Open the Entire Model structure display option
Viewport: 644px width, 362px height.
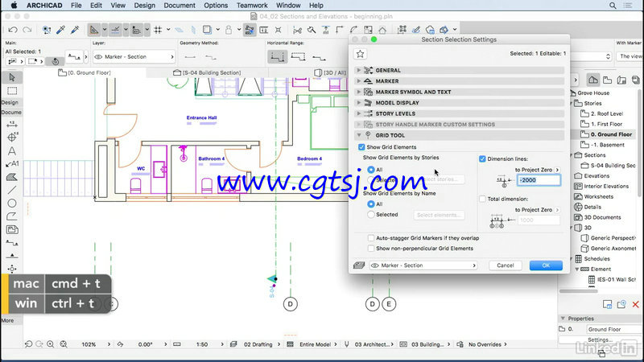point(315,344)
